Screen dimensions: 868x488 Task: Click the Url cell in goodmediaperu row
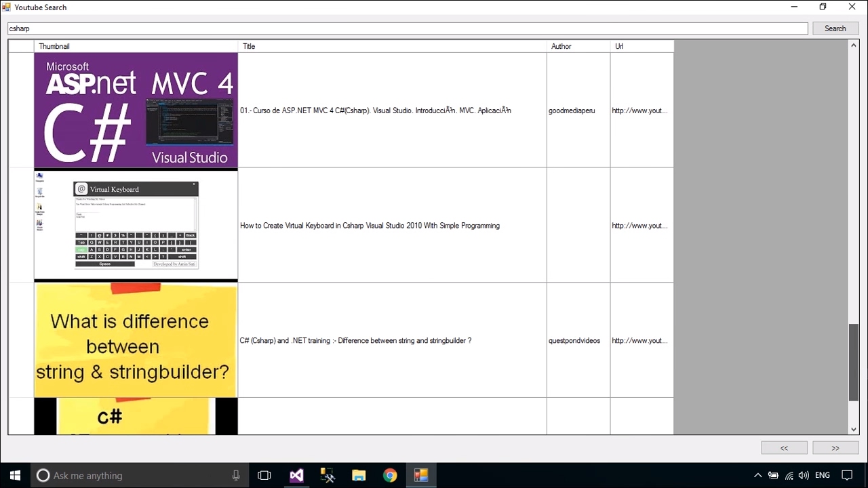[642, 110]
